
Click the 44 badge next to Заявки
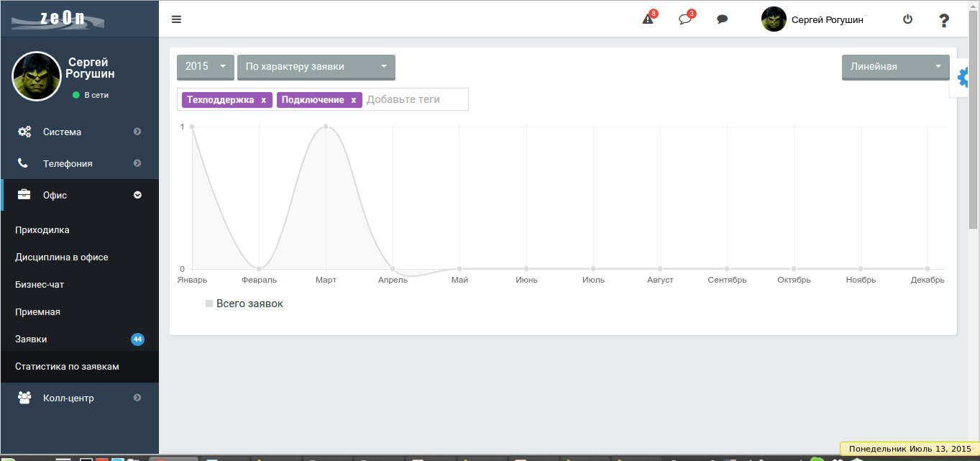(x=137, y=339)
